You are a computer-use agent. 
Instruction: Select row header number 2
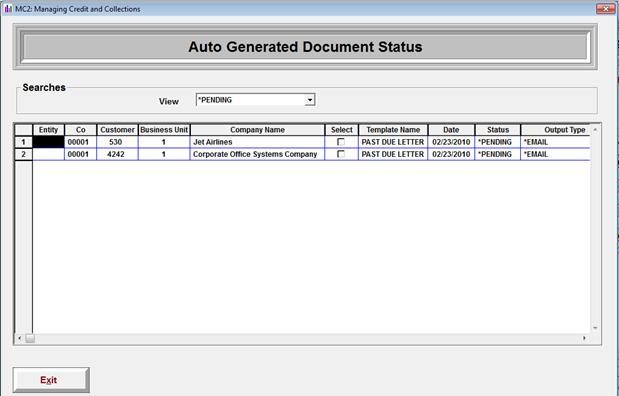coord(23,154)
